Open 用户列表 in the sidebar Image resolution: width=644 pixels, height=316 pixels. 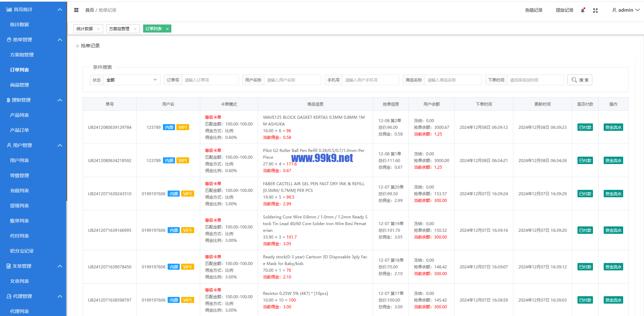pos(19,160)
